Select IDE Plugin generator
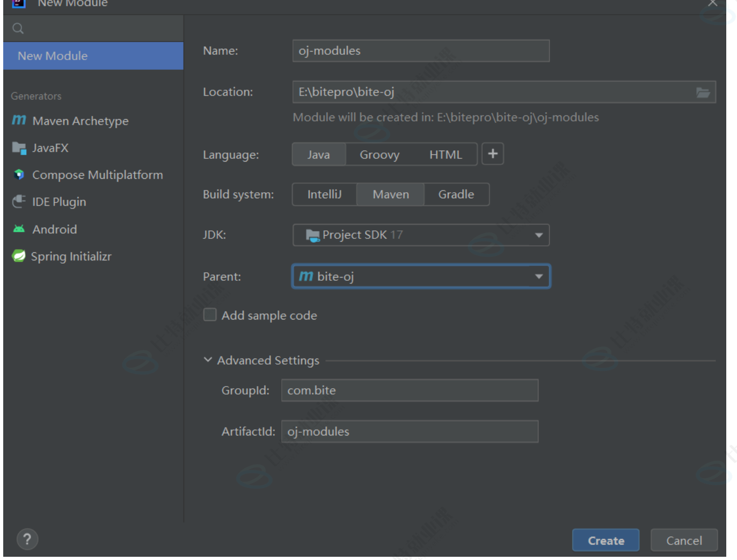This screenshot has height=560, width=737. (93, 202)
